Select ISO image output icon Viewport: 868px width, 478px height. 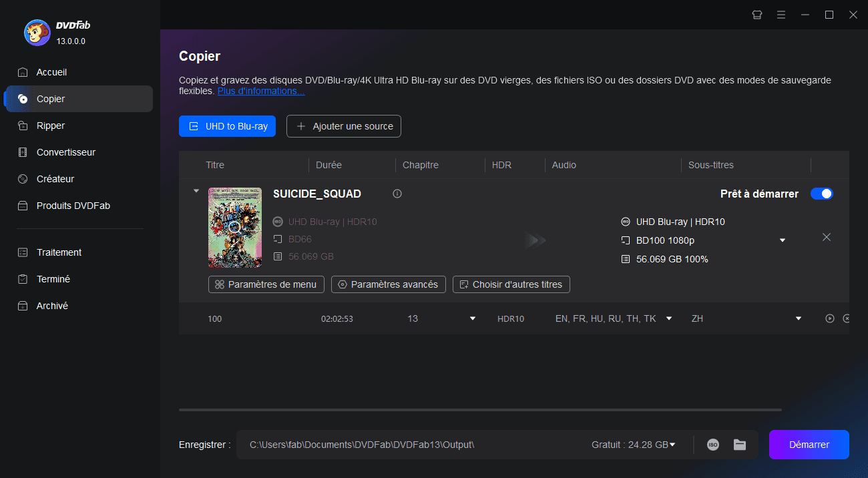(x=713, y=445)
